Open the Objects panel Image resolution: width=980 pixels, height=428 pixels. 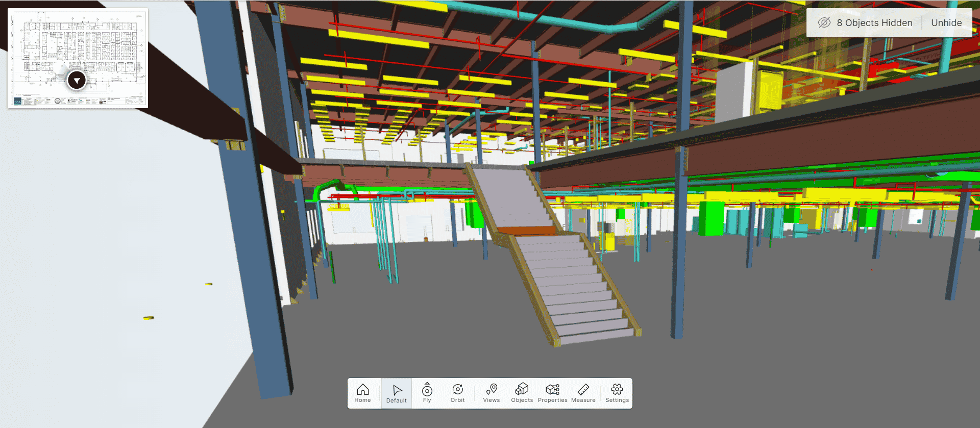(522, 393)
